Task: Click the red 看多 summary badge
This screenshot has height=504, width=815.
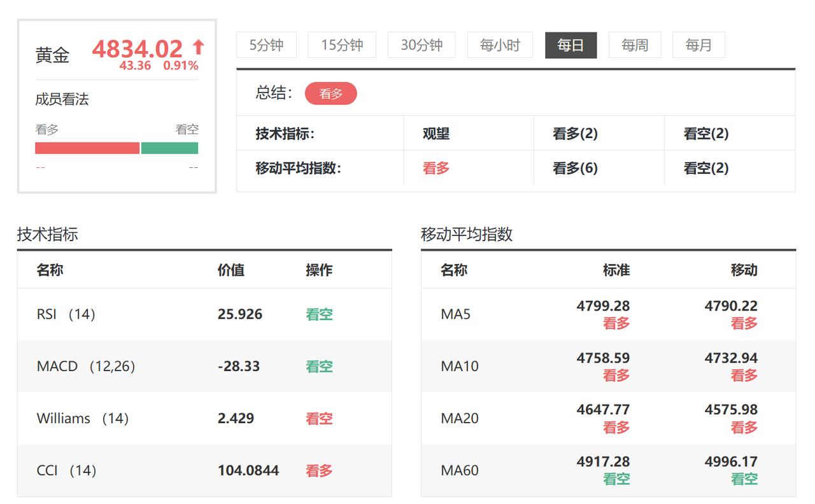Action: coord(331,93)
